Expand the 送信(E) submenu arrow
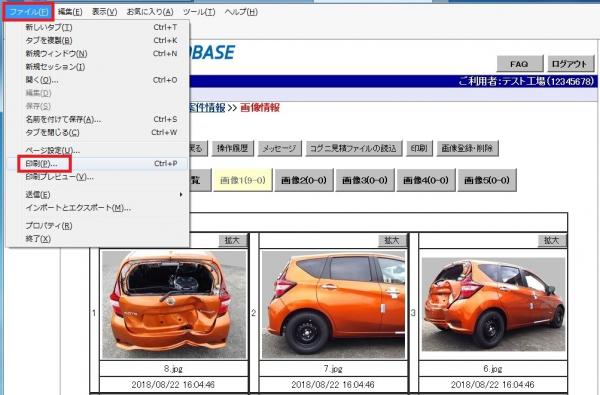 click(181, 194)
